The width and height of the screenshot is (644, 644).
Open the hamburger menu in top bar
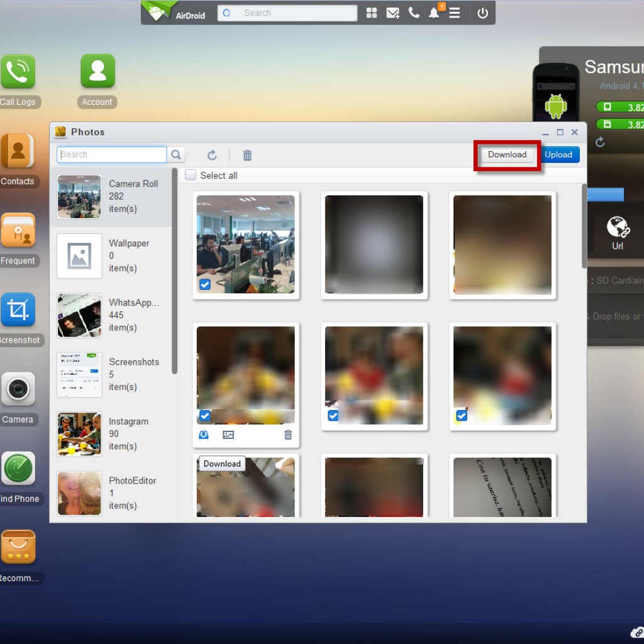[454, 13]
